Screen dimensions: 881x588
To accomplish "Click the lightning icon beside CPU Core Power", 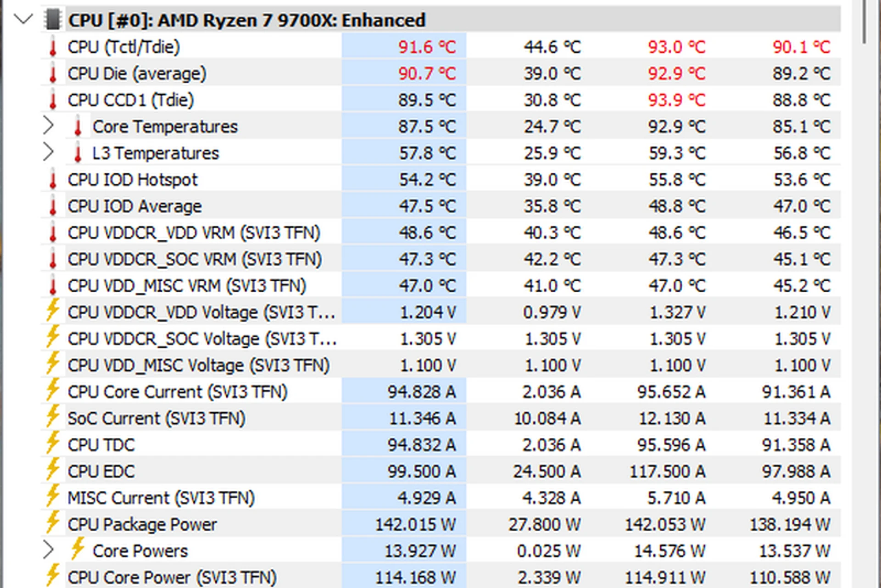I will (53, 576).
